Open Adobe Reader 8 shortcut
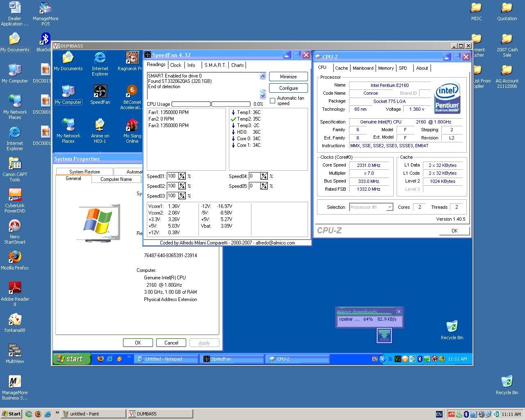525x420 pixels. (15, 288)
